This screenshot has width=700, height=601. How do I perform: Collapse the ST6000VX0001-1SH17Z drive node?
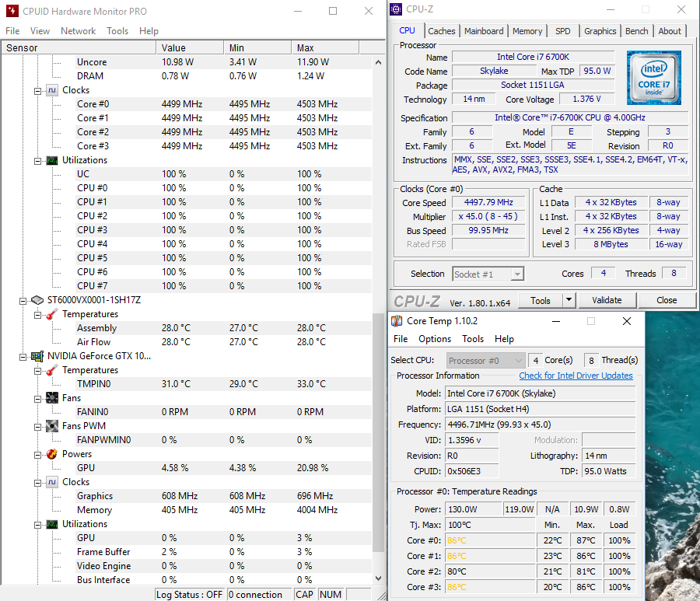pos(23,300)
